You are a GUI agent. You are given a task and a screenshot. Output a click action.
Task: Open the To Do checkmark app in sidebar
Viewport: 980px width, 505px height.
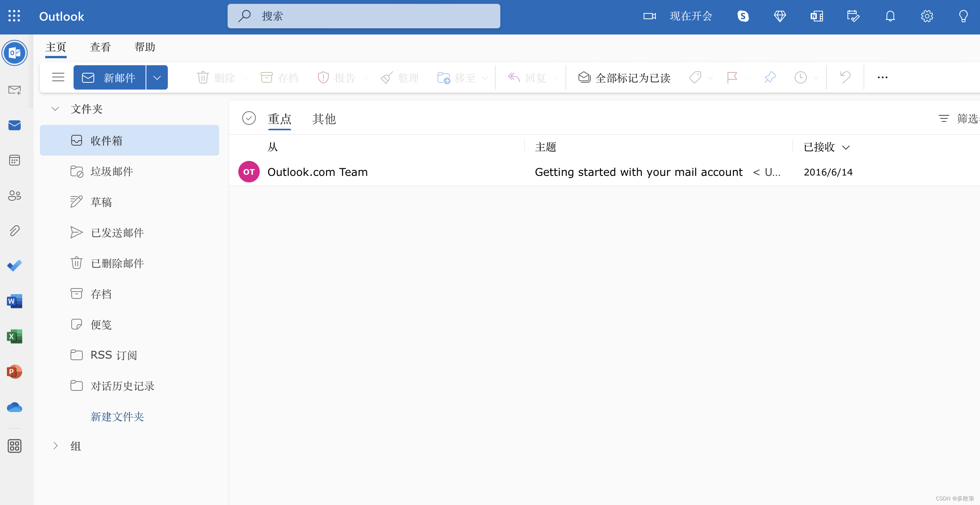(x=15, y=266)
